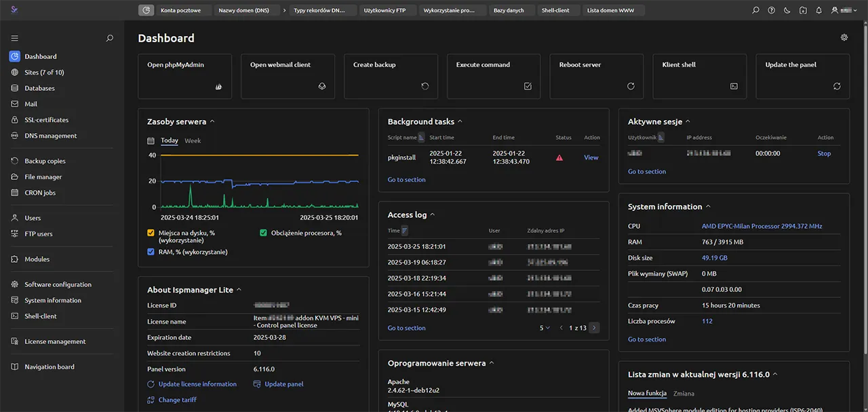The image size is (868, 412).
Task: Switch the resource chart to Week
Action: point(193,141)
